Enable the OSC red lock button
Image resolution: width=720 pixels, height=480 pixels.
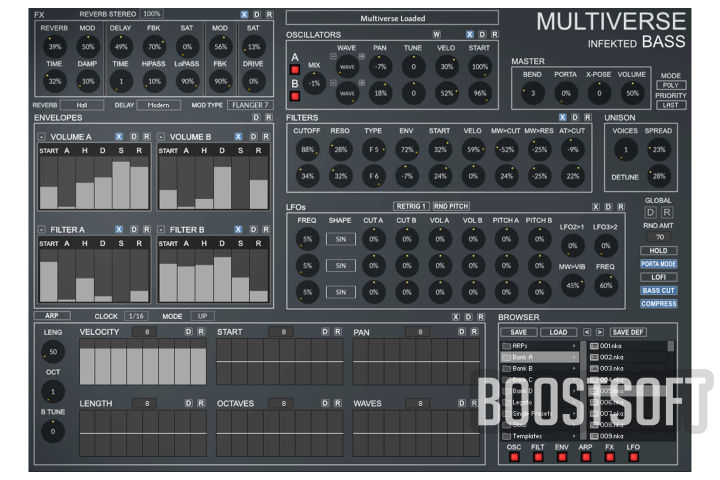coord(516,458)
